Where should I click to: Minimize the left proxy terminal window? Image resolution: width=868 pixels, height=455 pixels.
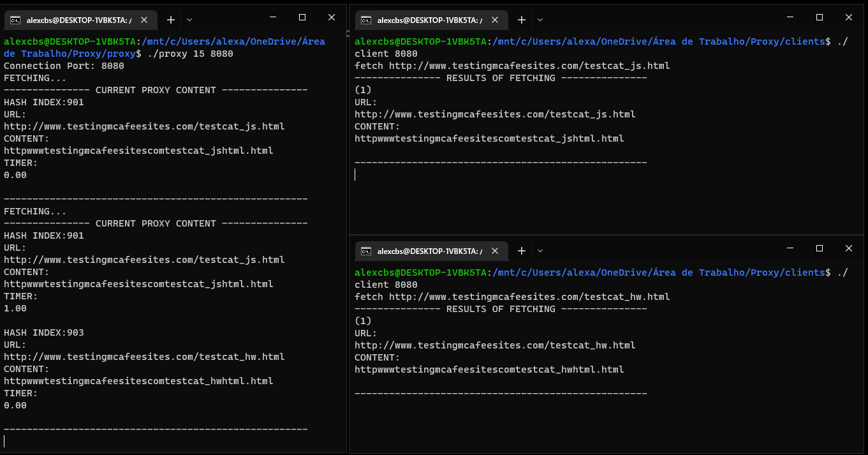coord(273,17)
